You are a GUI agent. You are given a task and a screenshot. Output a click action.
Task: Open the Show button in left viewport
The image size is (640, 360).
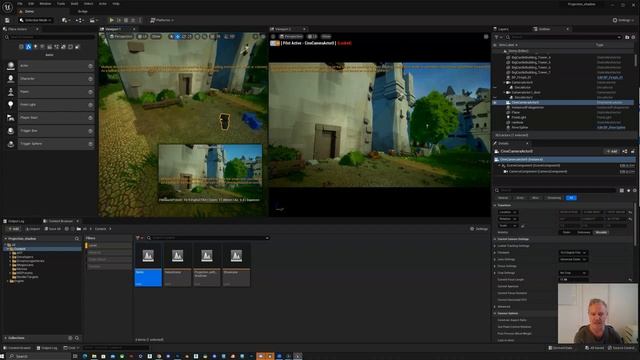click(156, 37)
